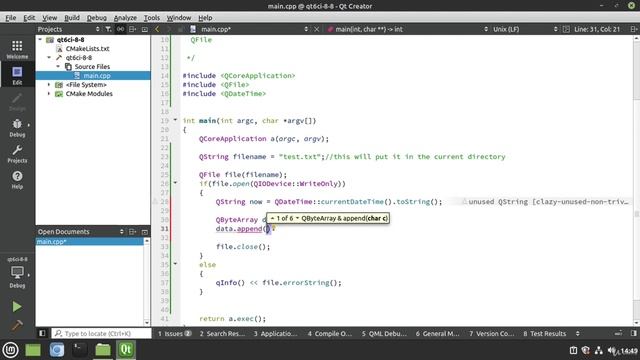Collapse the Source Files folder
The height and width of the screenshot is (360, 640).
[x=58, y=67]
